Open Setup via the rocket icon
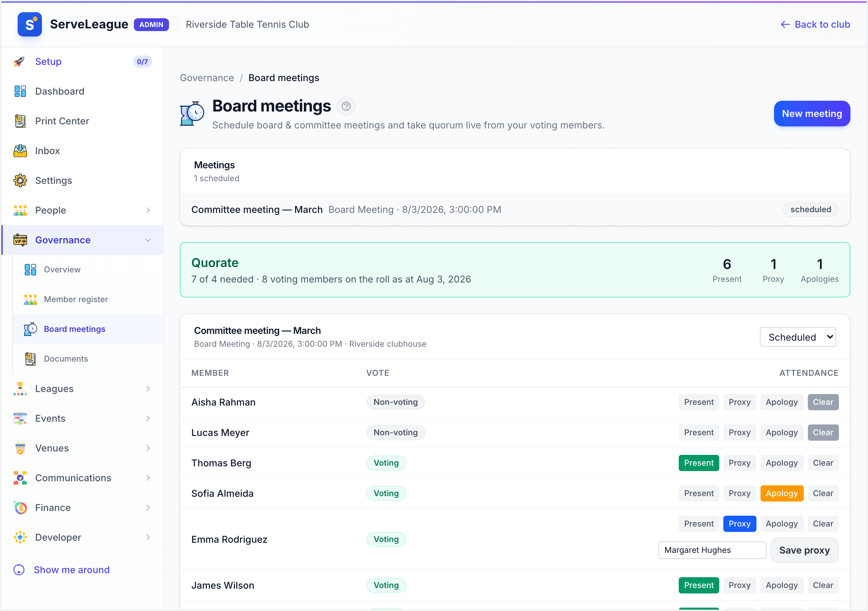Viewport: 868px width, 611px height. tap(20, 62)
